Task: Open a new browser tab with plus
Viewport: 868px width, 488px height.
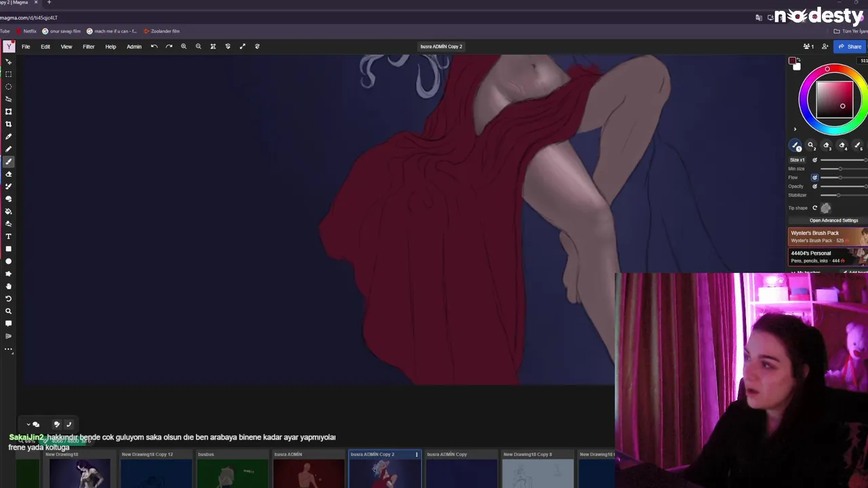Action: tap(49, 3)
